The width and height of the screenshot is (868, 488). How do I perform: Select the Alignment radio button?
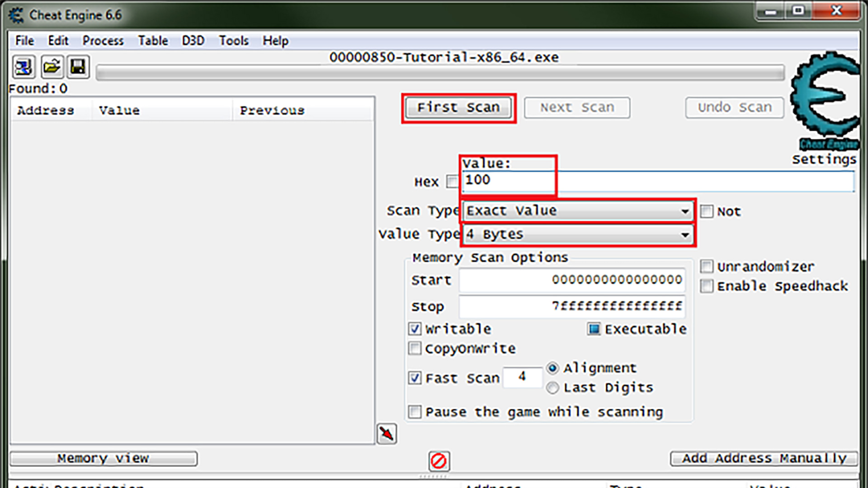(552, 368)
